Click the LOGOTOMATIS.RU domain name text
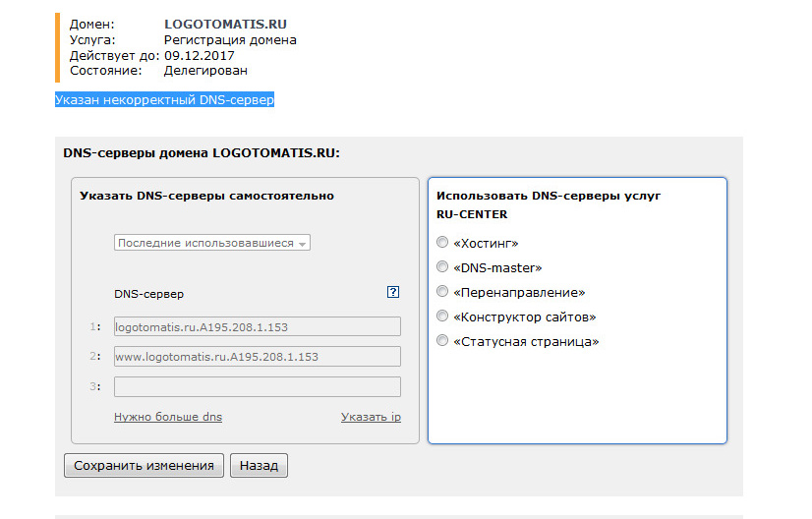The height and width of the screenshot is (519, 812). (x=225, y=25)
